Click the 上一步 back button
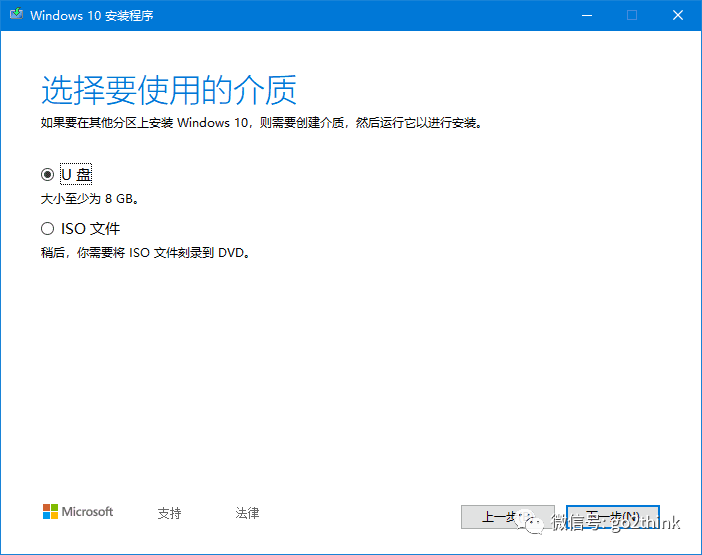702x555 pixels. point(508,517)
